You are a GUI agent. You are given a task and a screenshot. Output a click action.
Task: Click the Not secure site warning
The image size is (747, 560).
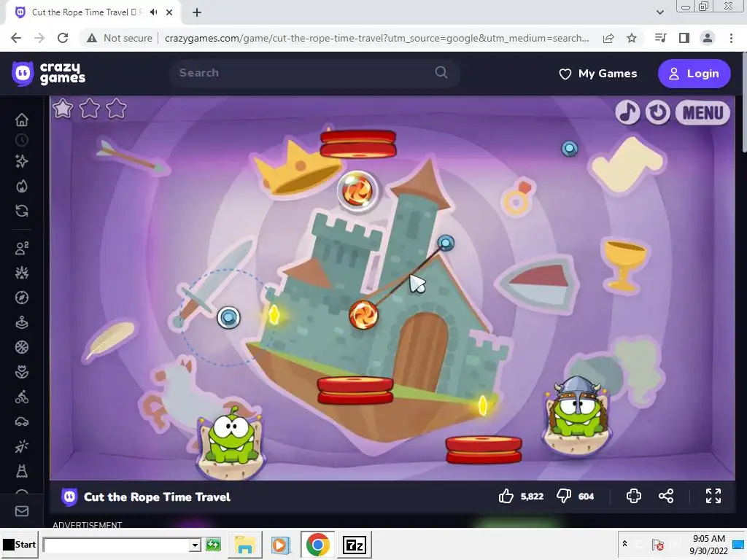click(120, 38)
